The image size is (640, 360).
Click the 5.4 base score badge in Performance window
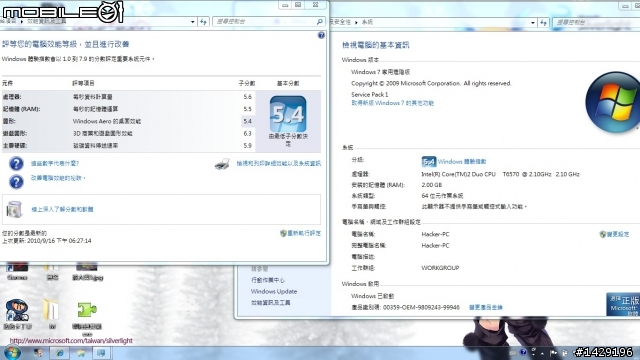click(x=288, y=114)
